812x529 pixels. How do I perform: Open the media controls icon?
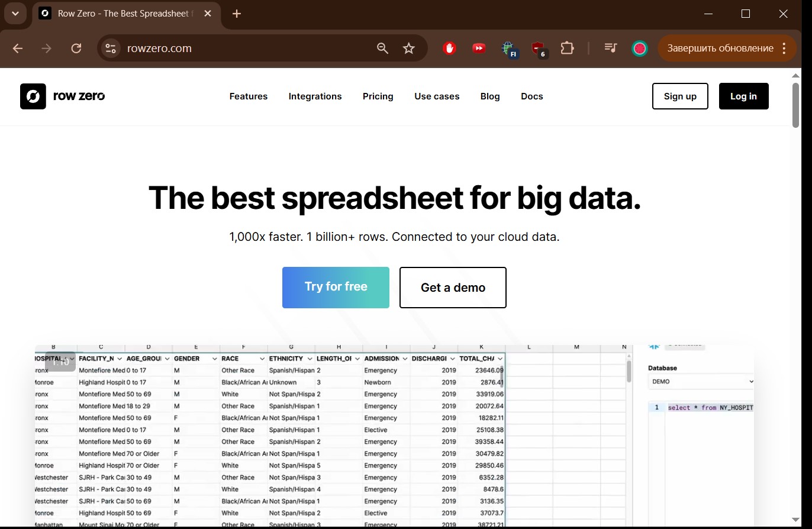coord(611,49)
